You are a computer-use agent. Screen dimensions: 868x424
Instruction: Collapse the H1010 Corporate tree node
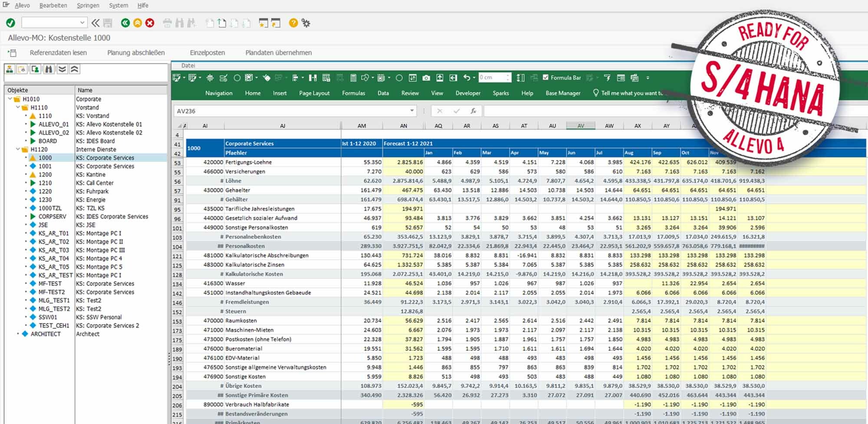tap(10, 99)
